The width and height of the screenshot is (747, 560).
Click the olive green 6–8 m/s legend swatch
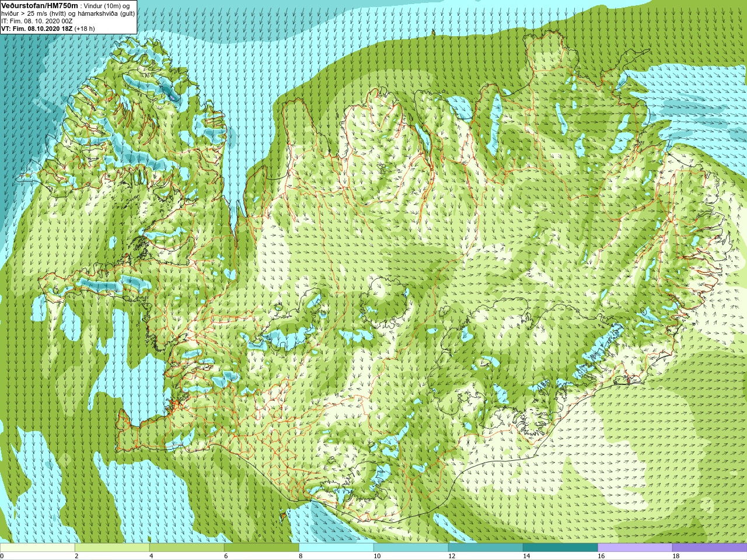point(261,548)
